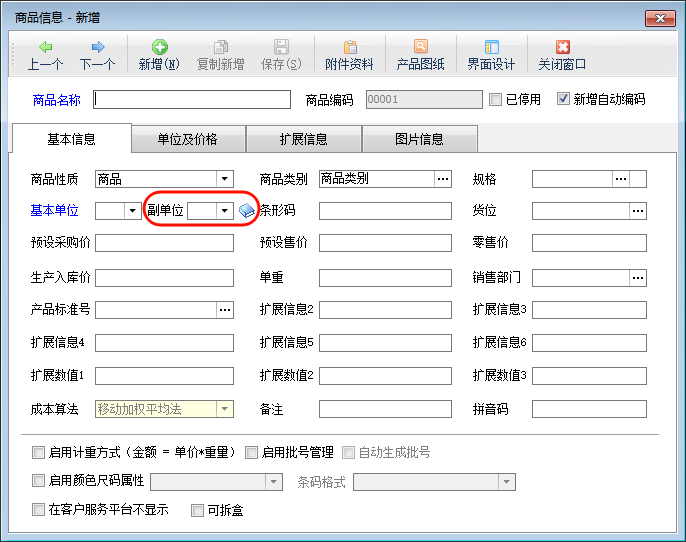Click the 商品类别 ellipsis browse button
The height and width of the screenshot is (542, 686).
click(442, 180)
